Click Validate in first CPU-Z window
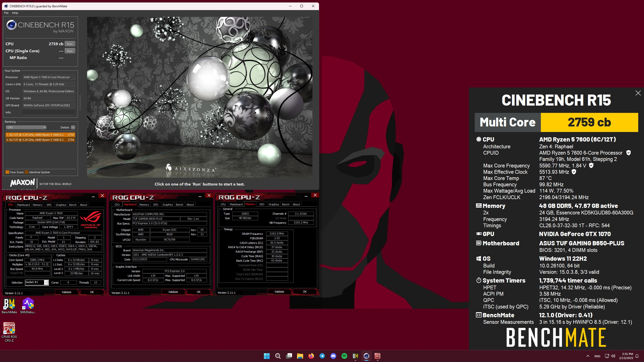 (66, 292)
